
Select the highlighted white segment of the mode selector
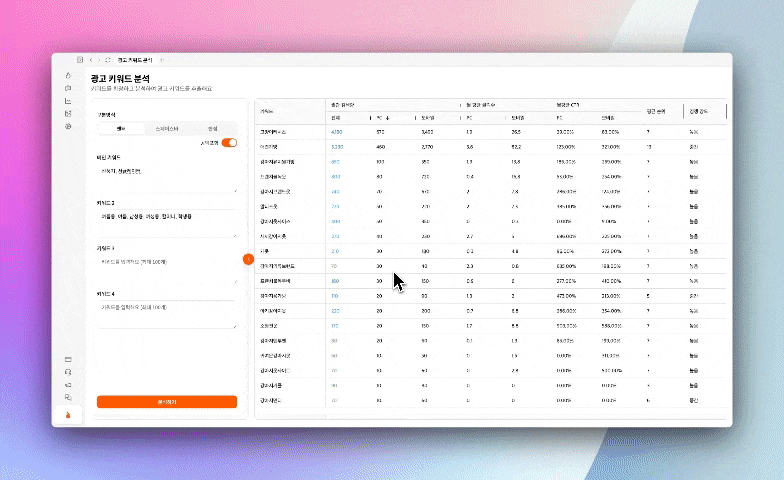coord(121,128)
